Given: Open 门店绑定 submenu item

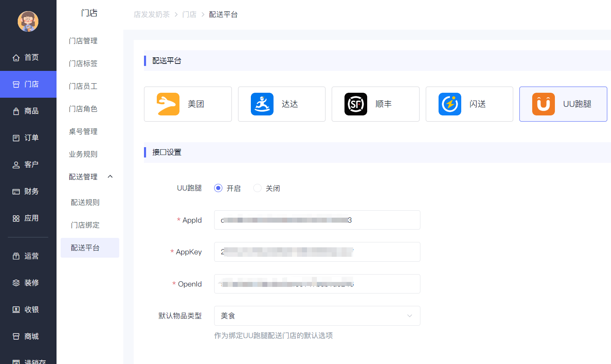Looking at the screenshot, I should 85,225.
